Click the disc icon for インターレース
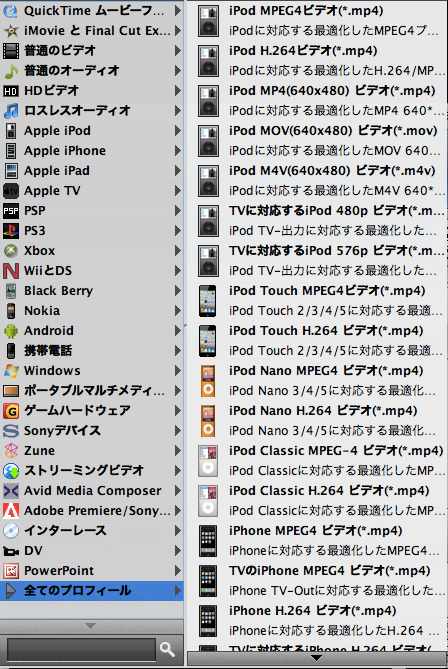 [10, 531]
